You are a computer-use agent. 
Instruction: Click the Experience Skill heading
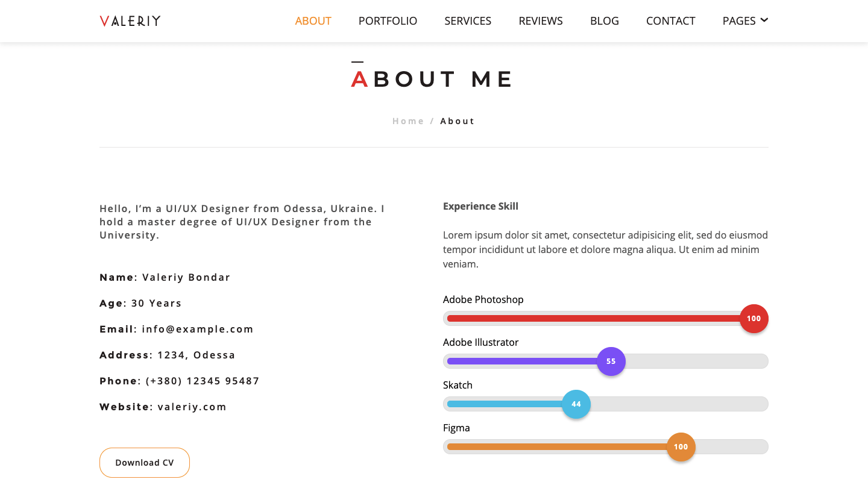click(x=480, y=206)
